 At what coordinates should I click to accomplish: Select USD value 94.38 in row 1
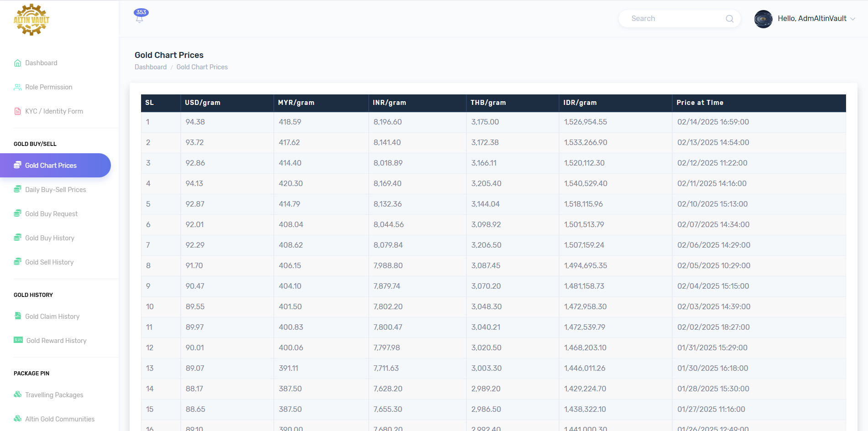(195, 122)
